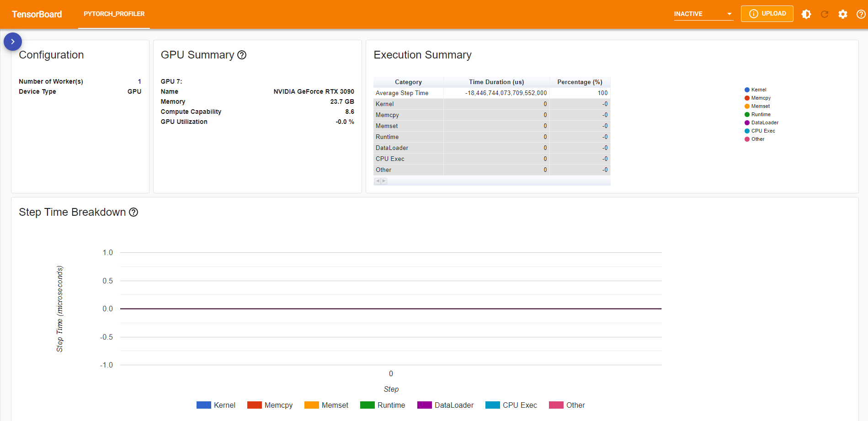Toggle dark mode theme icon
Viewport: 868px width, 421px height.
pos(806,14)
